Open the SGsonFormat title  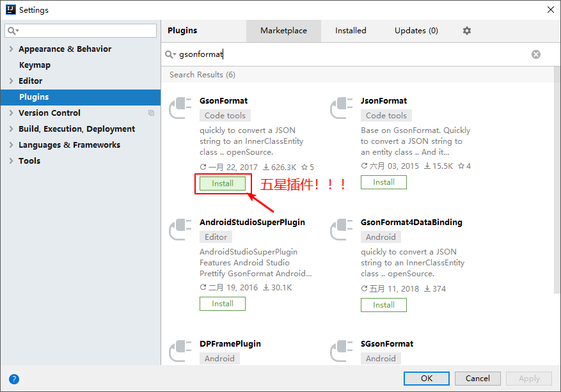click(387, 344)
